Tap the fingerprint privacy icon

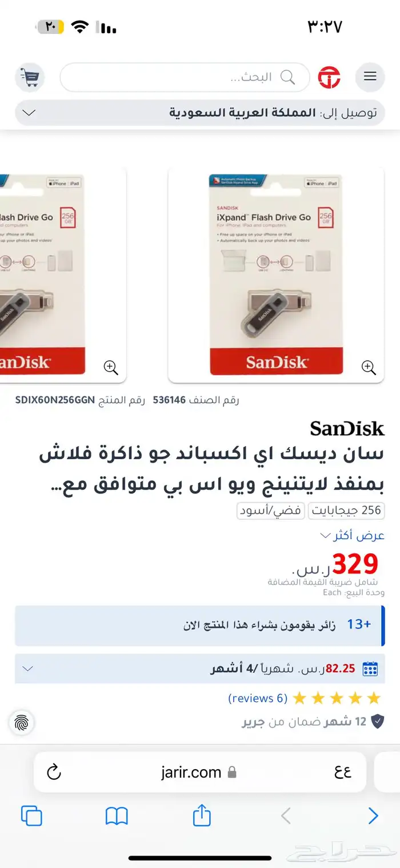pos(22,723)
